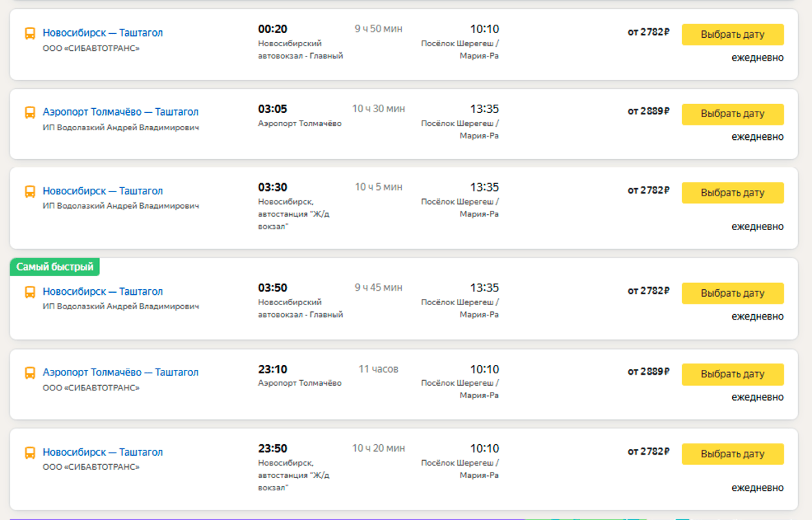Open the Аэропорт Толмачёво — Таштагол link at 03:05
This screenshot has height=520, width=812.
(x=120, y=112)
